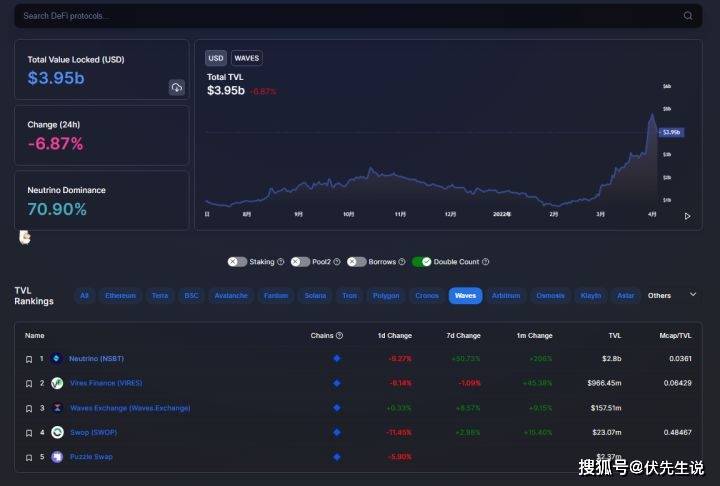Switch chart denomination to WAVES
The image size is (720, 486).
coord(247,58)
